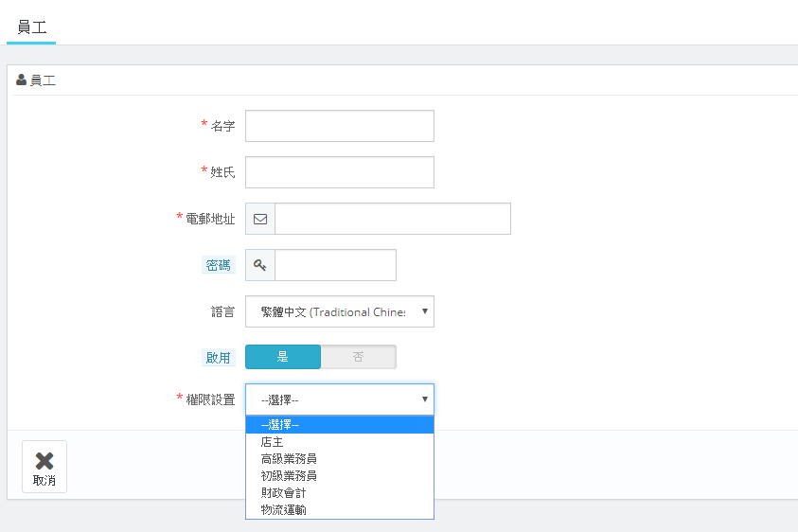
Task: Toggle 啟用 switch to 是
Action: point(283,357)
